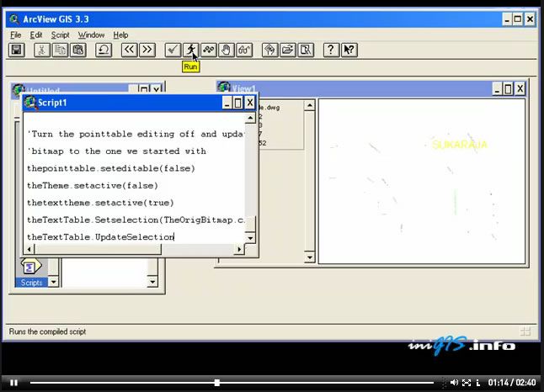544x392 pixels.
Task: Toggle a breakpoint with the hand icon
Action: 227,50
